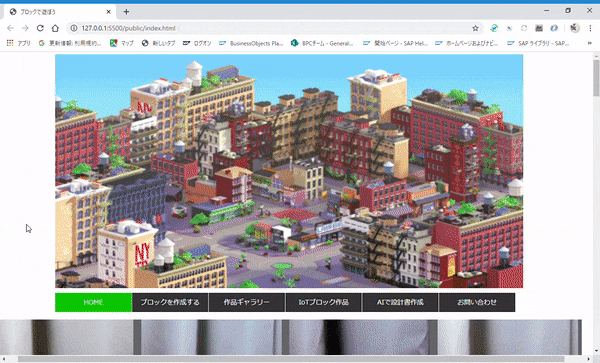Image resolution: width=600 pixels, height=363 pixels.
Task: Open the user profile avatar
Action: tap(574, 28)
